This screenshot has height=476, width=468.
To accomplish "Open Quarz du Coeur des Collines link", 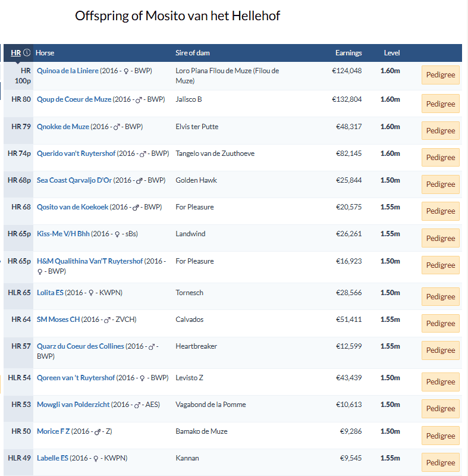I will [80, 346].
